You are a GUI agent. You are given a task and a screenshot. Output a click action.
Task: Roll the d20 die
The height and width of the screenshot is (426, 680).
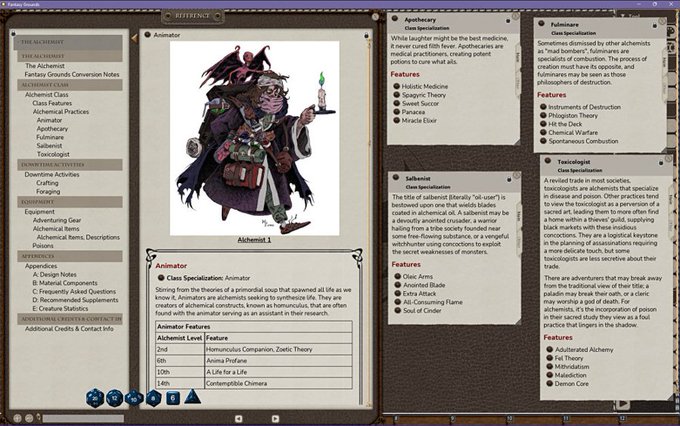[95, 398]
